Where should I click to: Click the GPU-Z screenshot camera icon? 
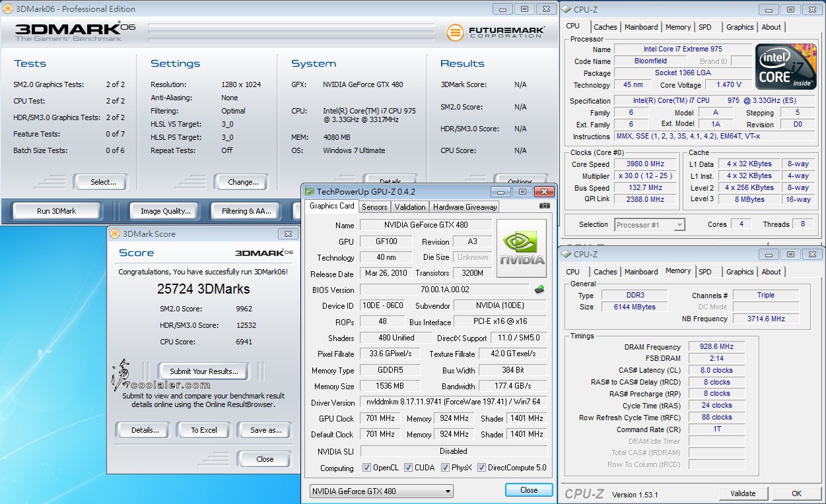point(544,206)
